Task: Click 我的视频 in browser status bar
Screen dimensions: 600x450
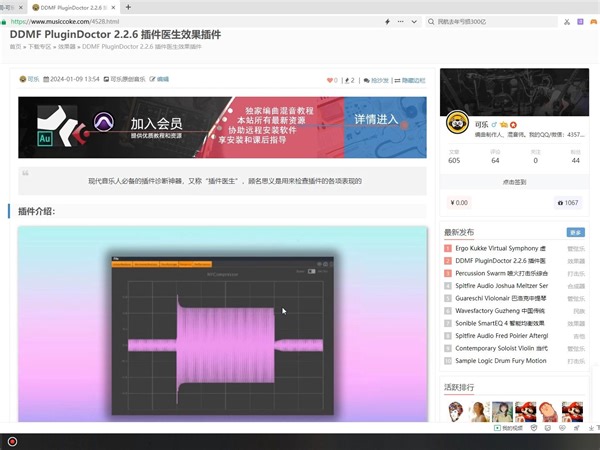Action: point(509,428)
